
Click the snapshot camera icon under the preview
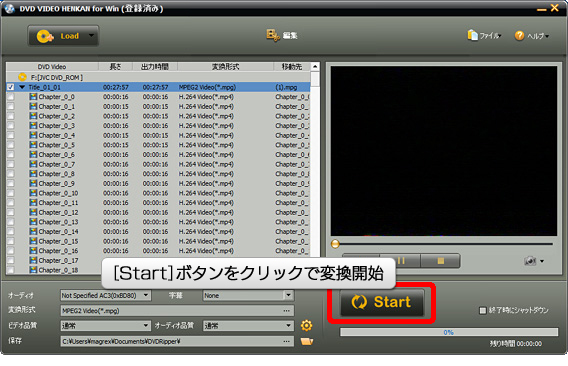pyautogui.click(x=530, y=261)
